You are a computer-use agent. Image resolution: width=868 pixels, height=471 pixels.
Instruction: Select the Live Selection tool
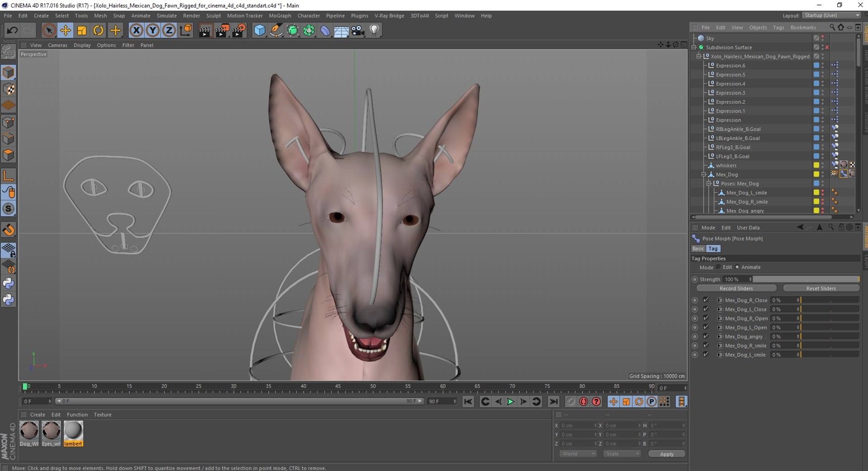click(x=49, y=30)
